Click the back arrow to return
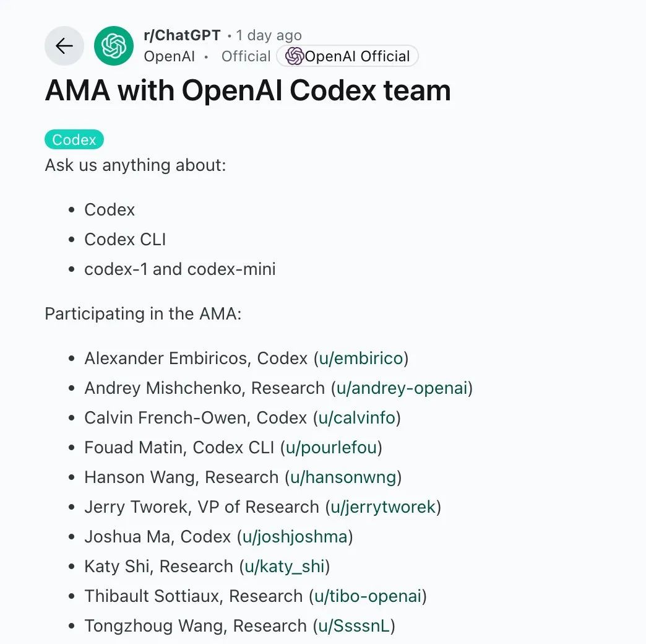The image size is (646, 644). pyautogui.click(x=64, y=45)
